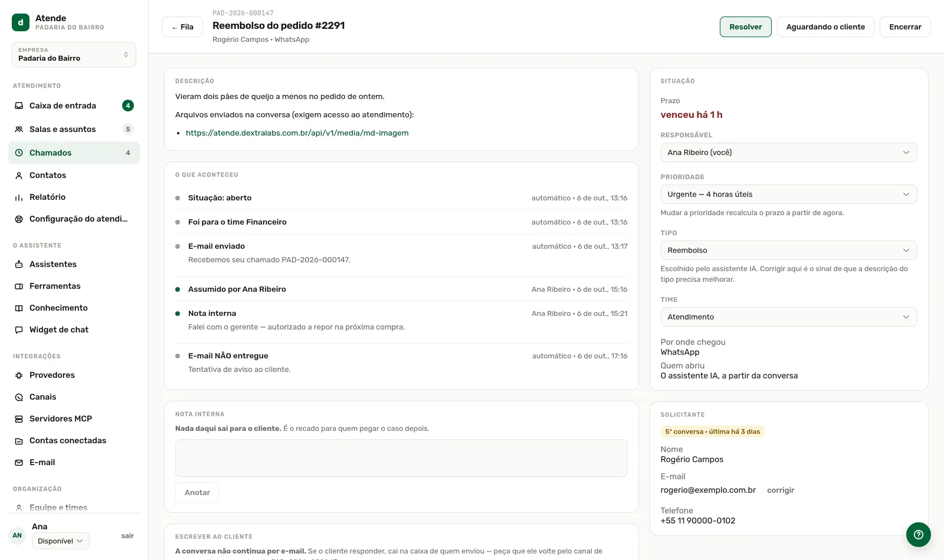Click the "venceu há 1 h" deadline text
The width and height of the screenshot is (944, 560).
click(x=691, y=115)
